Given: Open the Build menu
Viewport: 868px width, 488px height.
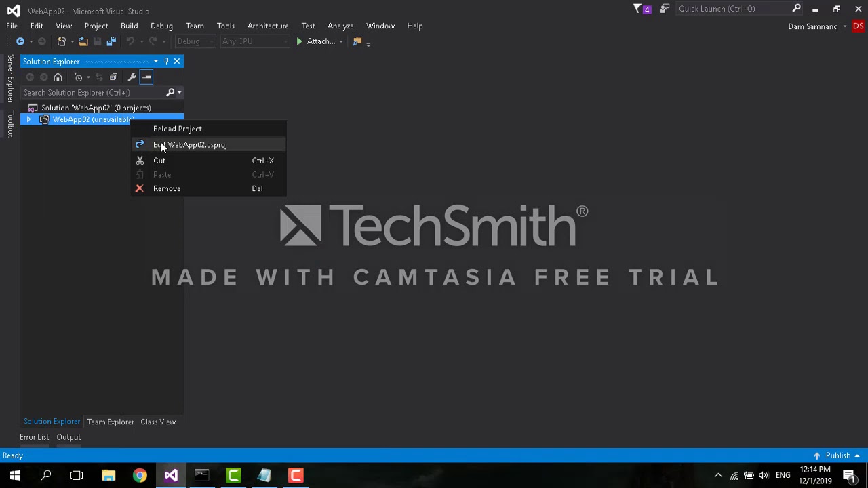Looking at the screenshot, I should [x=129, y=26].
